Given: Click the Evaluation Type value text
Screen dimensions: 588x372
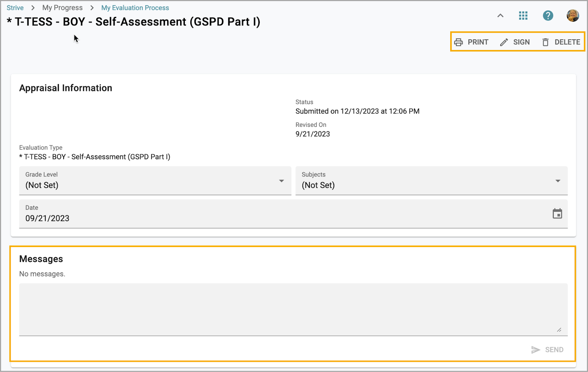Looking at the screenshot, I should pyautogui.click(x=95, y=157).
